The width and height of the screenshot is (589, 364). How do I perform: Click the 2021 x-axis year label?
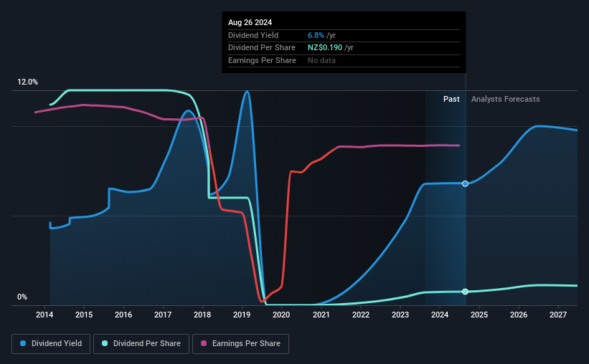(321, 315)
